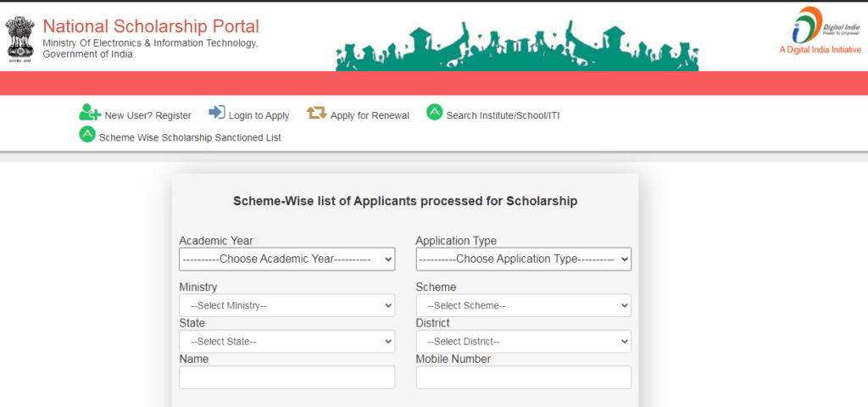Open the Select Scheme dropdown
This screenshot has height=407, width=868.
(x=524, y=305)
